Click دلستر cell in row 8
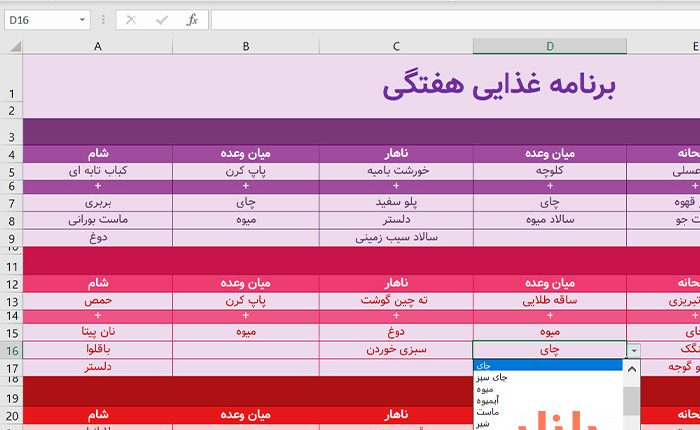Screen dimensions: 700x430 click(x=396, y=220)
